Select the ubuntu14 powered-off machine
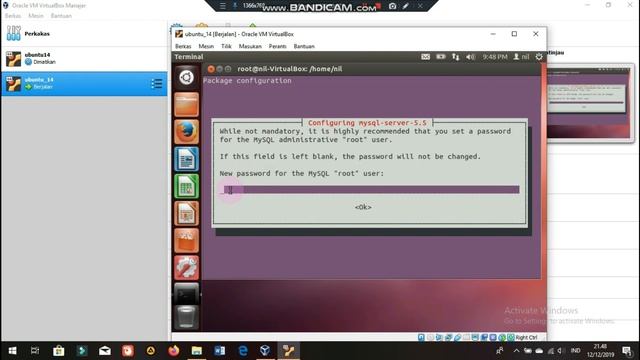The image size is (640, 360). click(84, 58)
